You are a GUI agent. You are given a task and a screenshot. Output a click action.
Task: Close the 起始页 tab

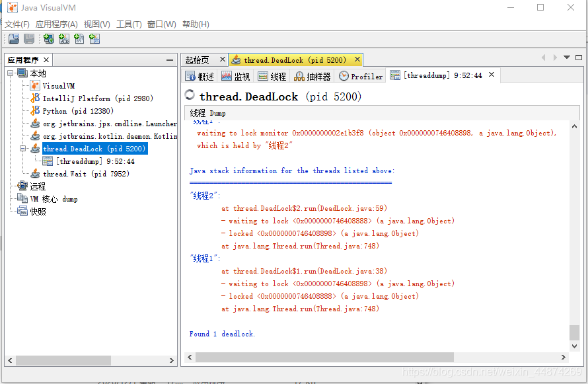pos(223,59)
